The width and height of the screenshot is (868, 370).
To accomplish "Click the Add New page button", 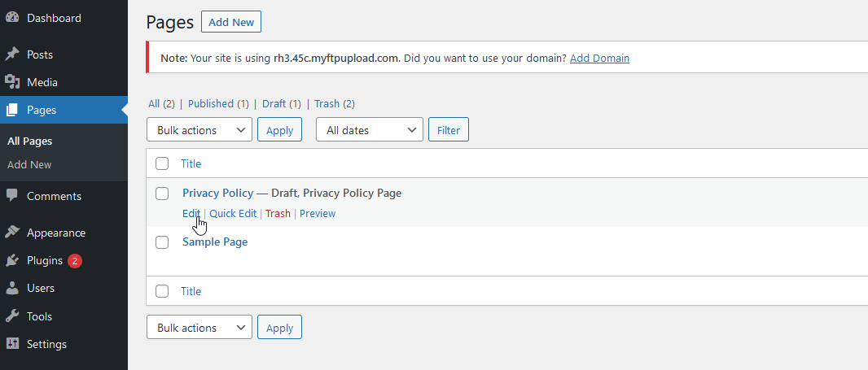I will (x=230, y=22).
